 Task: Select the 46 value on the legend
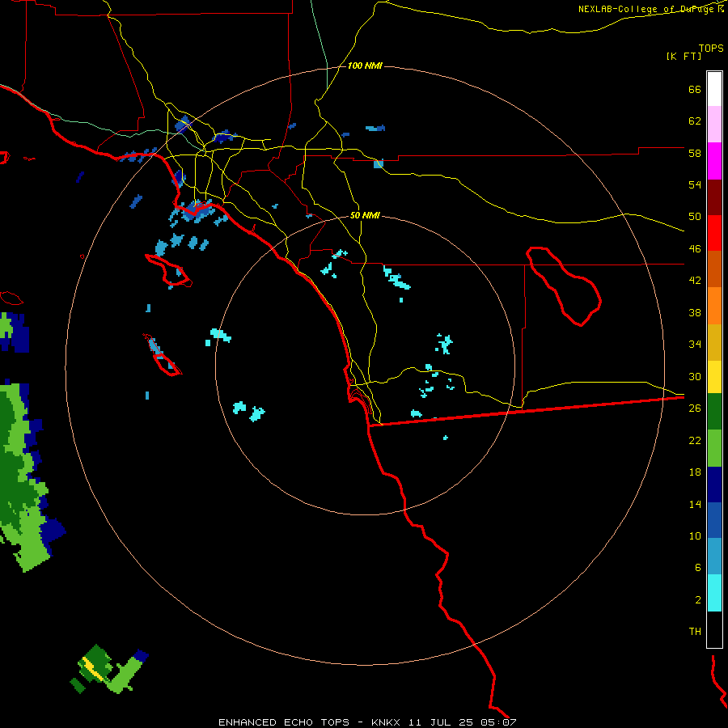click(x=695, y=249)
